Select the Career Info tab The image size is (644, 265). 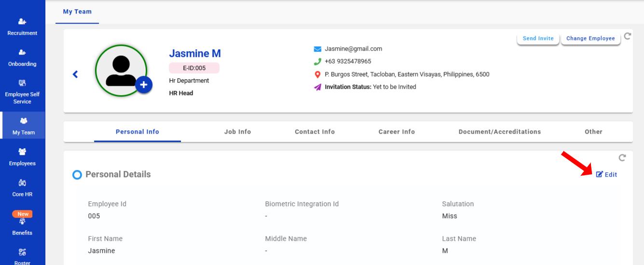[x=397, y=132]
